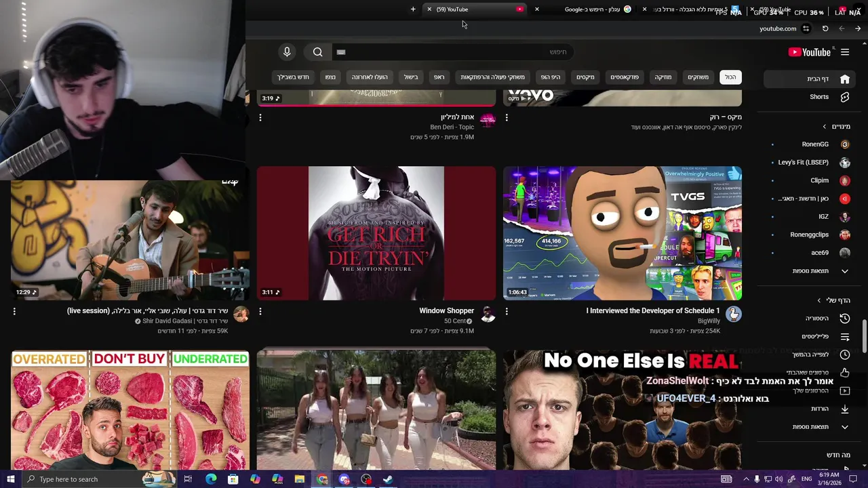Screen dimensions: 868x488
Task: Open Ronenggclips subscription channel
Action: click(810, 235)
